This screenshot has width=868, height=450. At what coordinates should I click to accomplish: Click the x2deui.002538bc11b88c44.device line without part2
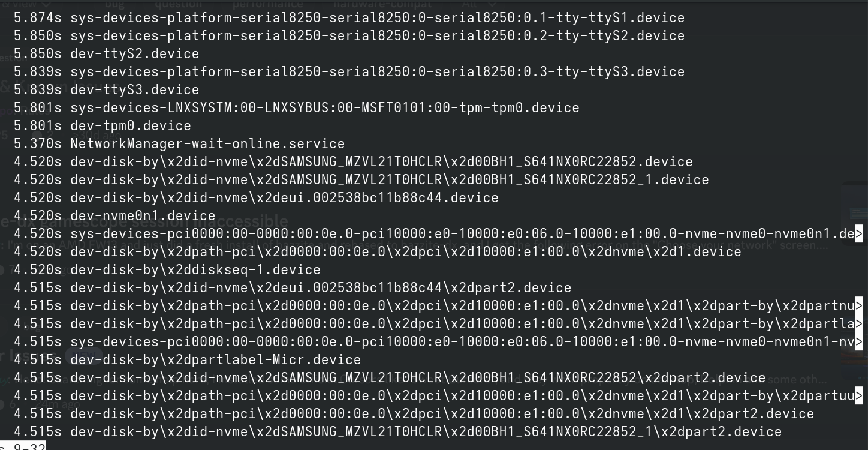(256, 198)
